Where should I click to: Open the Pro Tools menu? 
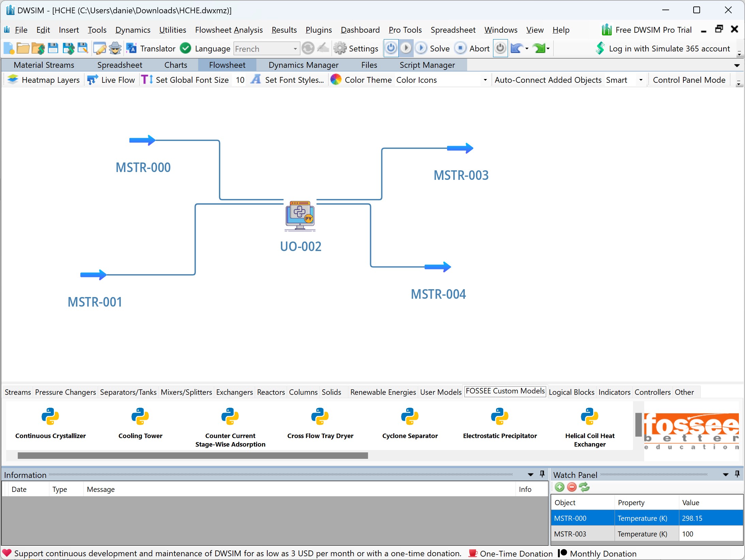[x=405, y=30]
